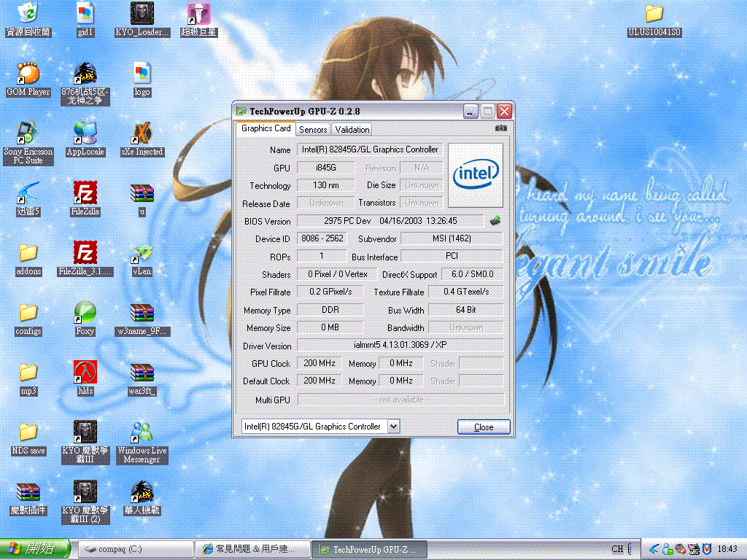This screenshot has width=747, height=560.
Task: Click the GPU-Z screenshot camera icon
Action: coord(500,128)
